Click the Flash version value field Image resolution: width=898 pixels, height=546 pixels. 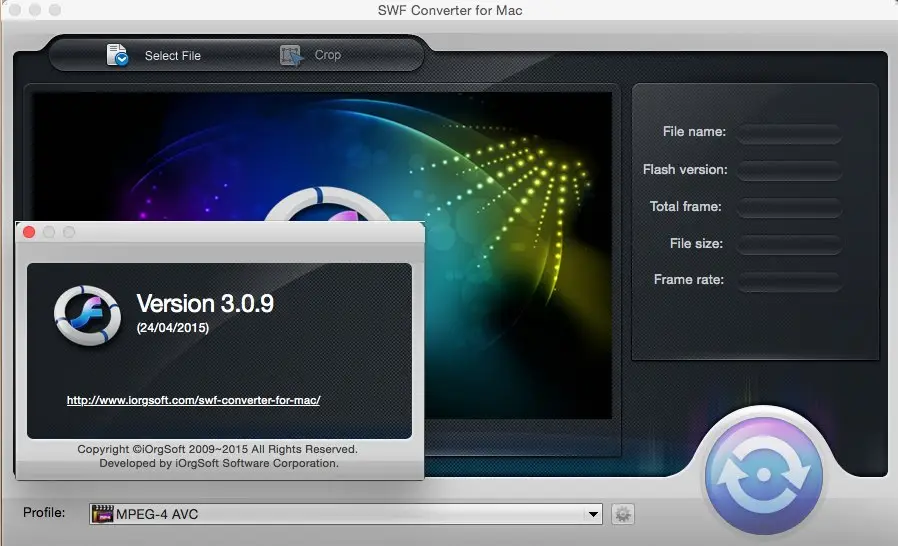pos(789,170)
